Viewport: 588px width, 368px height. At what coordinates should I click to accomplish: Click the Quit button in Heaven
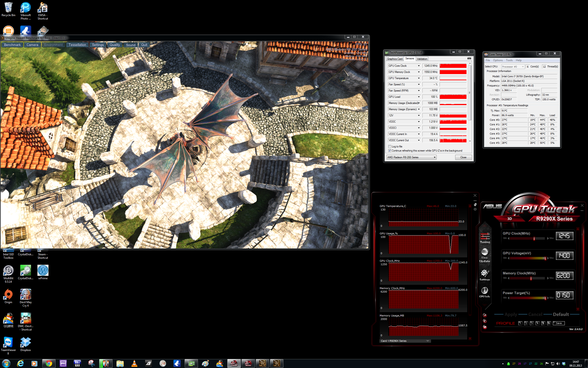[144, 45]
